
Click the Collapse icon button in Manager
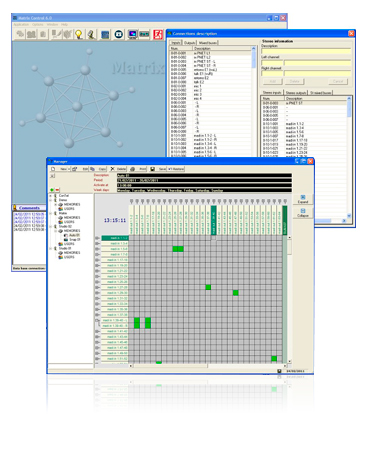pyautogui.click(x=303, y=213)
